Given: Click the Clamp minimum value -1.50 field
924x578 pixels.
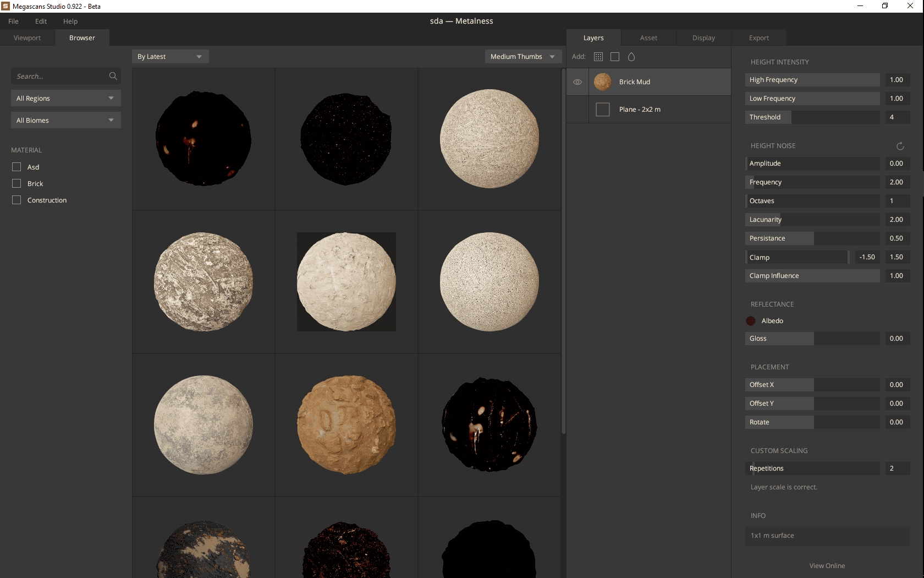Looking at the screenshot, I should [867, 257].
